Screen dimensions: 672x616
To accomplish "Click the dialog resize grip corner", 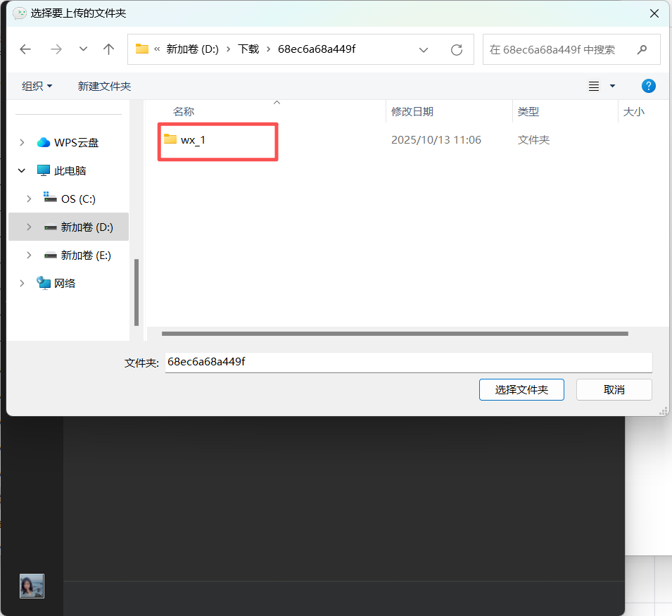I will (664, 411).
